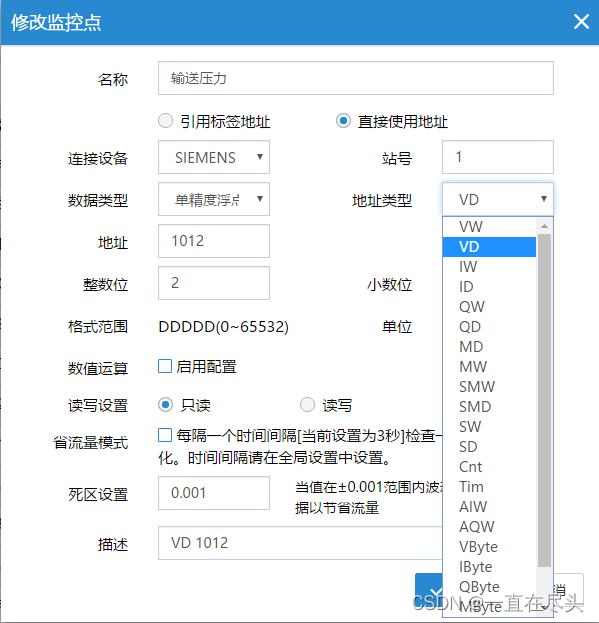Screen dimensions: 599x623
Task: Choose SMD in the address type list
Action: tap(489, 407)
